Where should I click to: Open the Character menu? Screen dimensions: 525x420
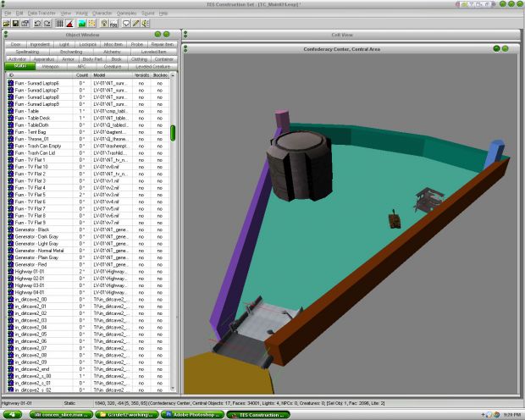pos(102,13)
